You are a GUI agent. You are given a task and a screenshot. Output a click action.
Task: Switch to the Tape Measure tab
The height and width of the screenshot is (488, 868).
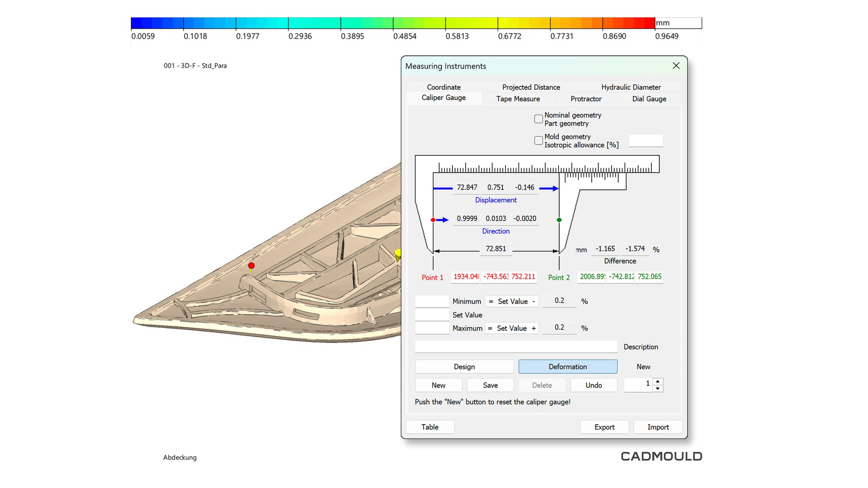518,99
